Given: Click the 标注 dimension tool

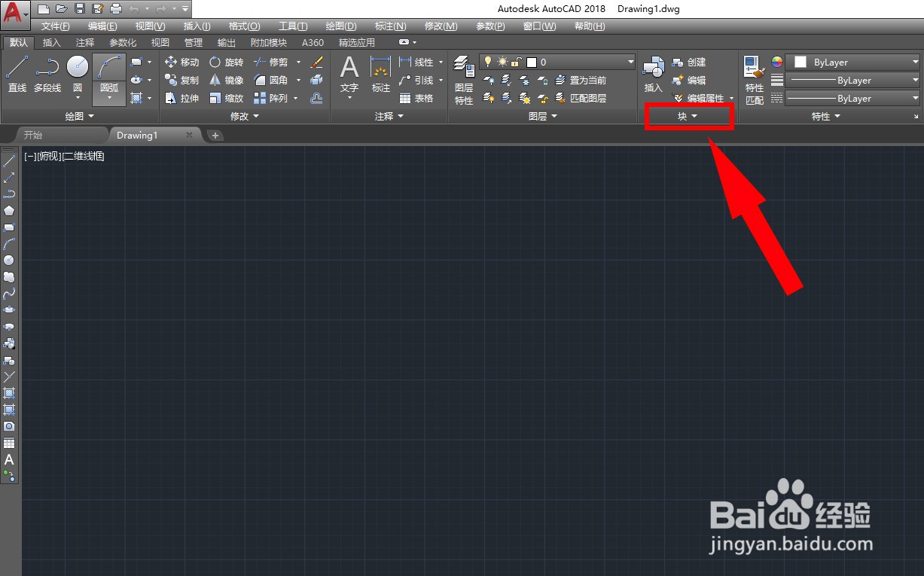Looking at the screenshot, I should coord(381,75).
